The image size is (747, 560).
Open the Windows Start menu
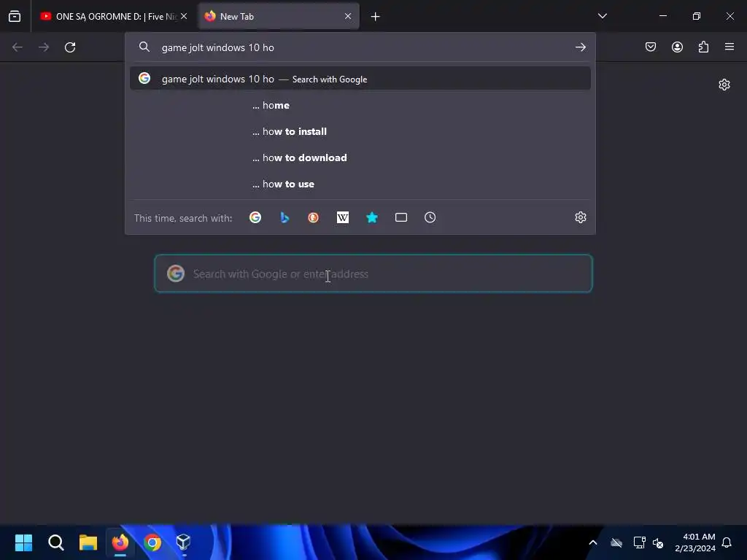coord(23,542)
